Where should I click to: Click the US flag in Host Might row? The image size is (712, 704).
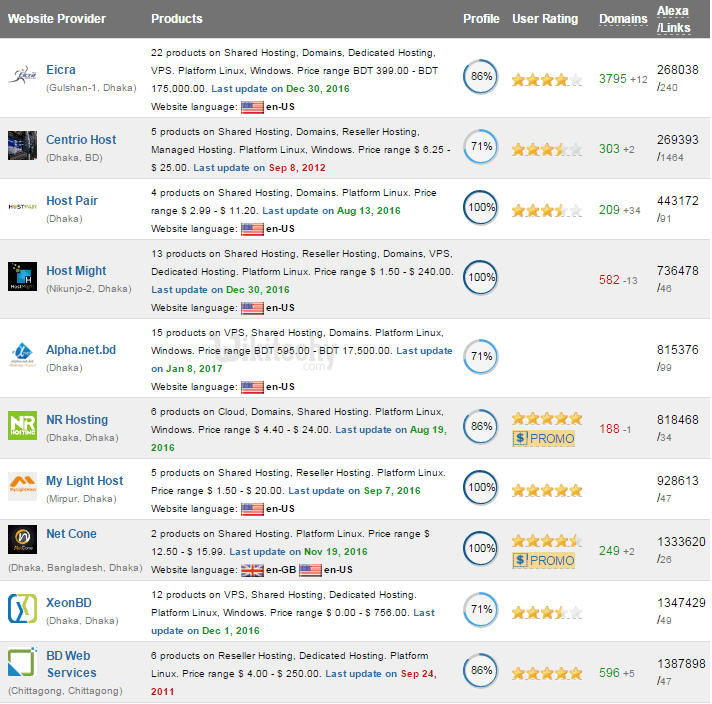pos(252,308)
